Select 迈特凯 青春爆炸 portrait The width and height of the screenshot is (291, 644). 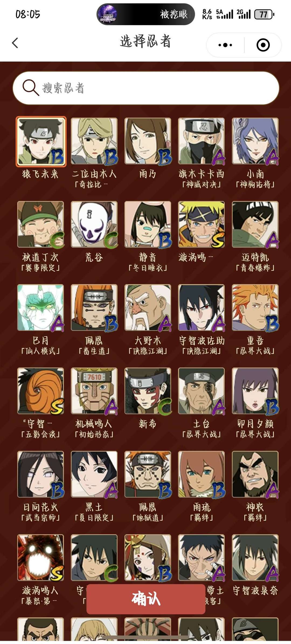[x=255, y=224]
